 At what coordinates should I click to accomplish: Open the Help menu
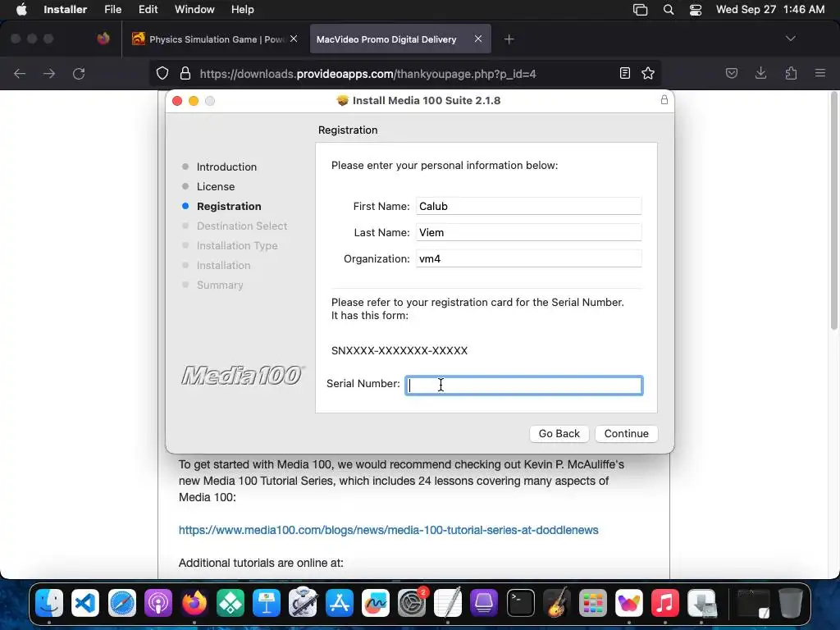(x=242, y=10)
